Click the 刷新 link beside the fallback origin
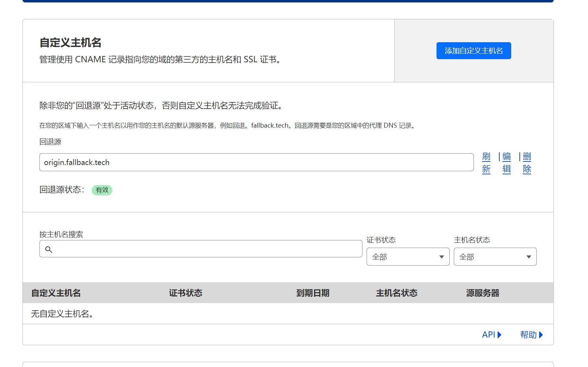The height and width of the screenshot is (367, 588). pos(486,162)
